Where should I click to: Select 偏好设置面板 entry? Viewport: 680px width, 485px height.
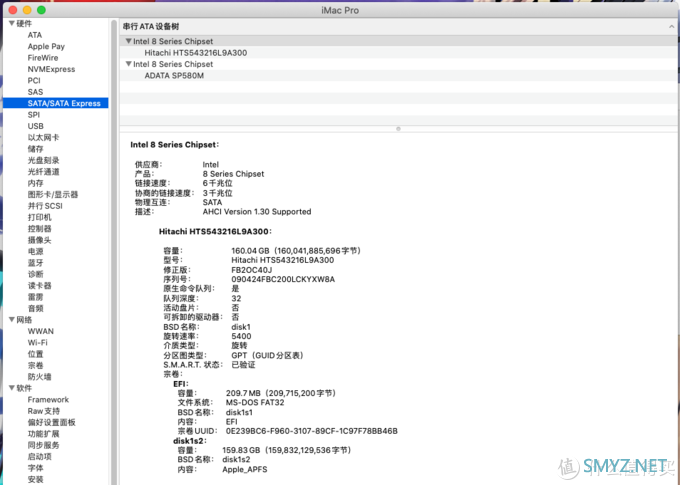52,423
